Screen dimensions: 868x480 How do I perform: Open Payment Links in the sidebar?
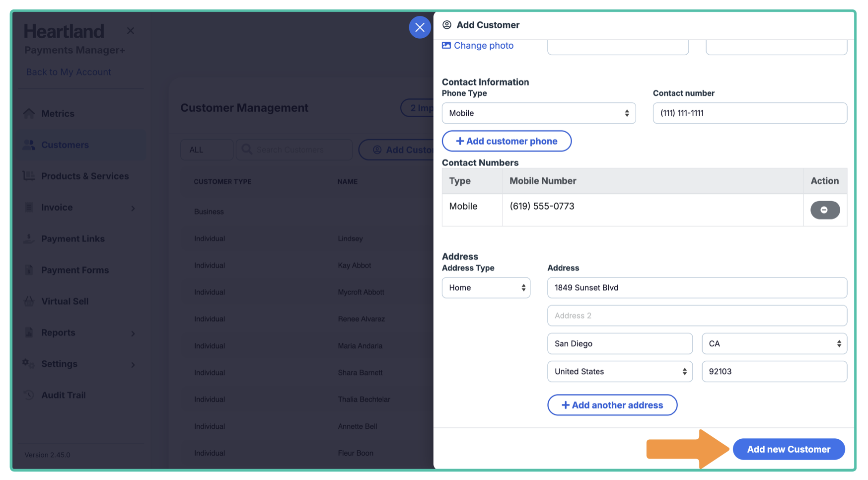pyautogui.click(x=72, y=239)
